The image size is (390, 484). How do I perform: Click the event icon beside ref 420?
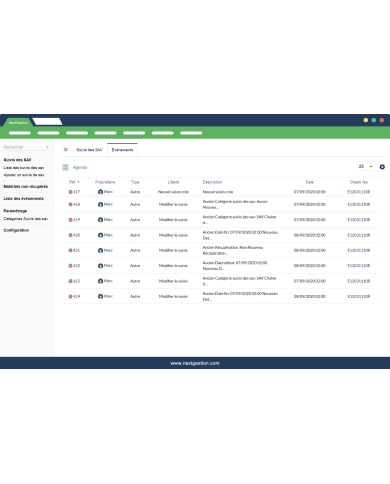pyautogui.click(x=70, y=235)
